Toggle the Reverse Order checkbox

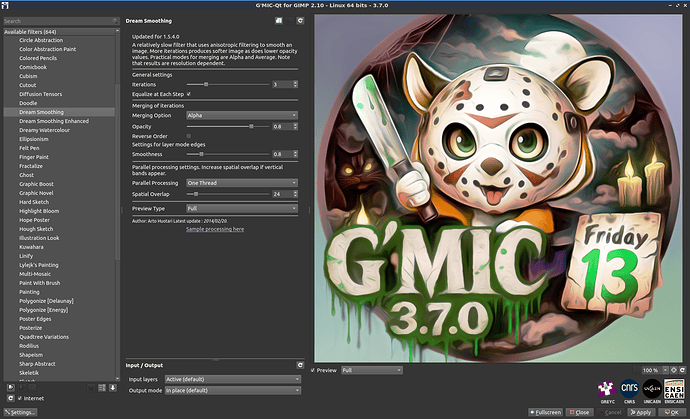pyautogui.click(x=188, y=136)
